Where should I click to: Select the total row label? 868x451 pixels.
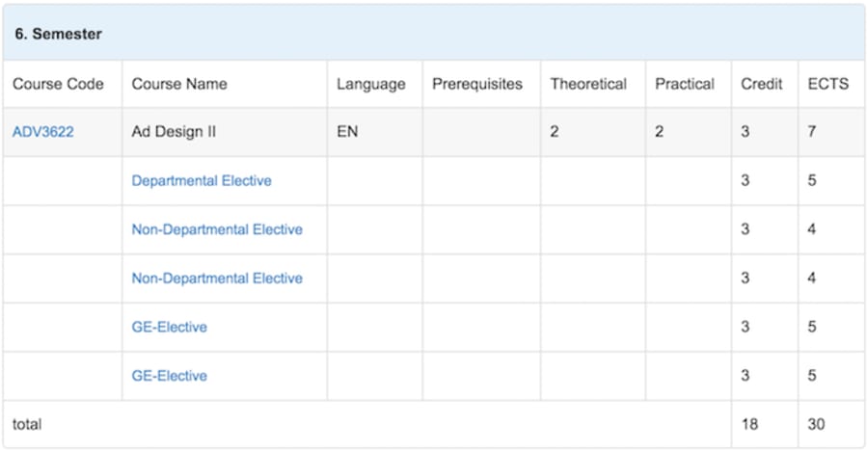point(27,424)
